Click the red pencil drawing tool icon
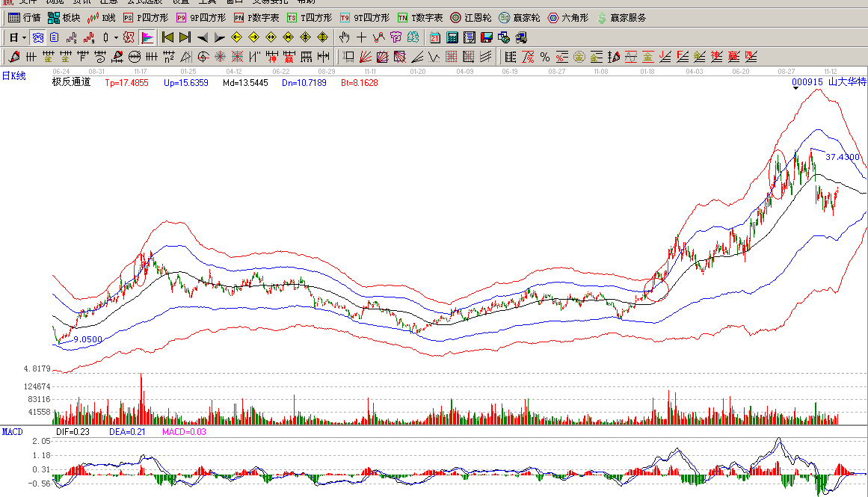Viewport: 868px width, 497px height. point(13,57)
